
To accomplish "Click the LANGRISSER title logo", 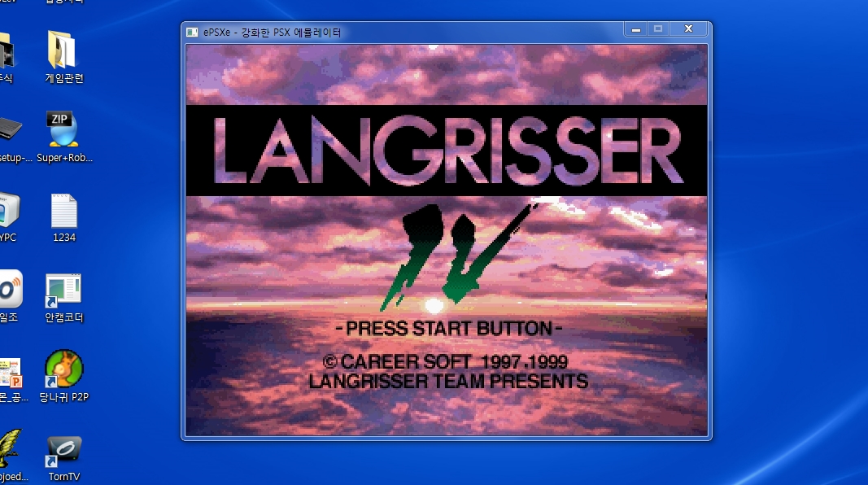I will point(447,151).
